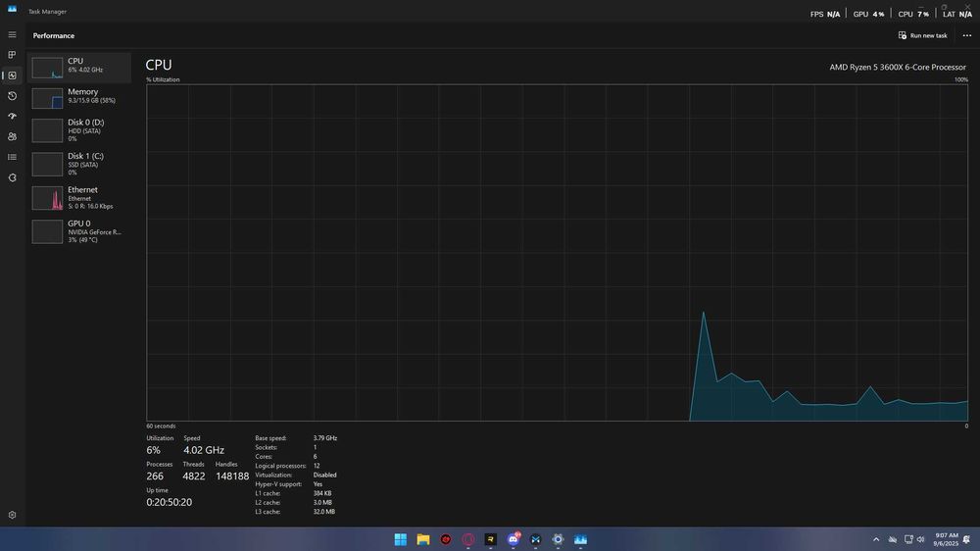
Task: Open the red circular app on taskbar
Action: pos(446,539)
